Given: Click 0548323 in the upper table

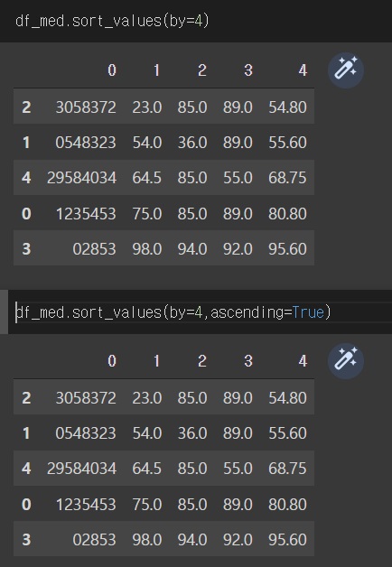Looking at the screenshot, I should (x=86, y=142).
